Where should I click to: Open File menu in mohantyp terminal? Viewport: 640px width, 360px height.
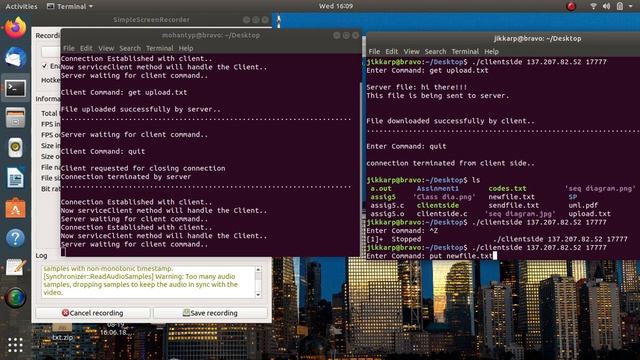pos(69,48)
